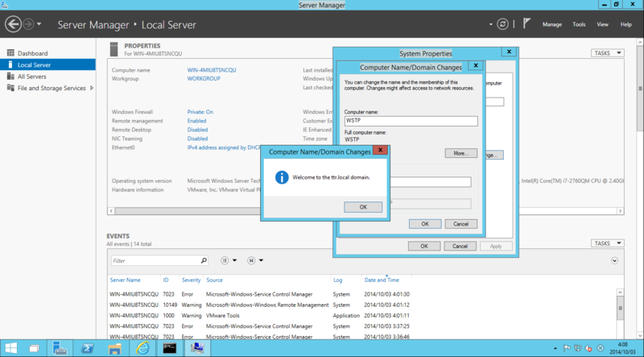
Task: Show hidden tray icons arrow
Action: [x=555, y=348]
